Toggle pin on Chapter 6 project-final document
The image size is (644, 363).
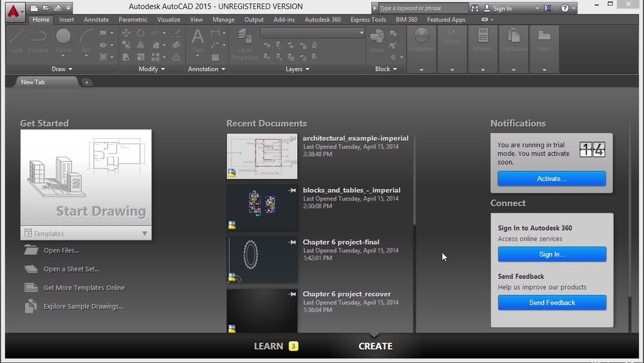(x=292, y=242)
